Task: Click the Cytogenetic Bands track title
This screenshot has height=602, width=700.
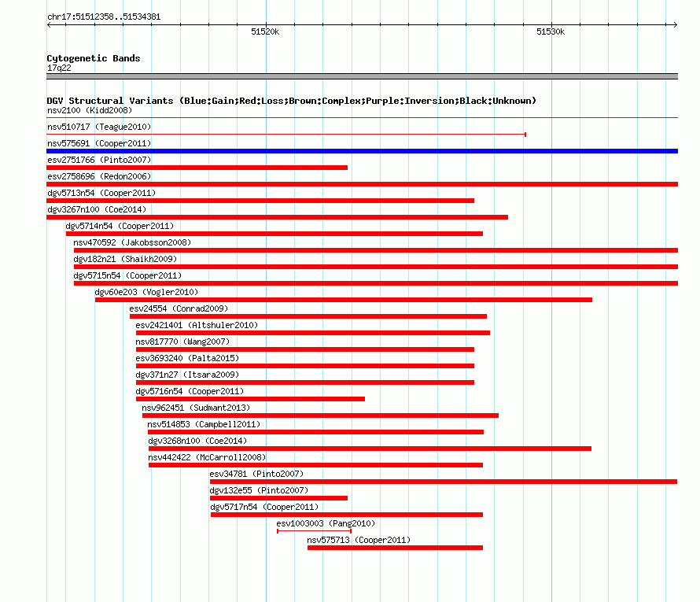Action: (94, 58)
